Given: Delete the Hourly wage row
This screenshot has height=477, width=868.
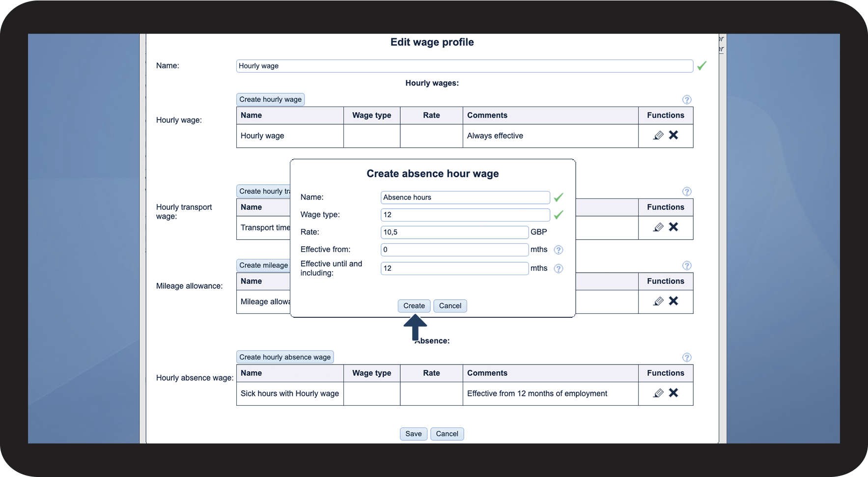Looking at the screenshot, I should pos(673,135).
